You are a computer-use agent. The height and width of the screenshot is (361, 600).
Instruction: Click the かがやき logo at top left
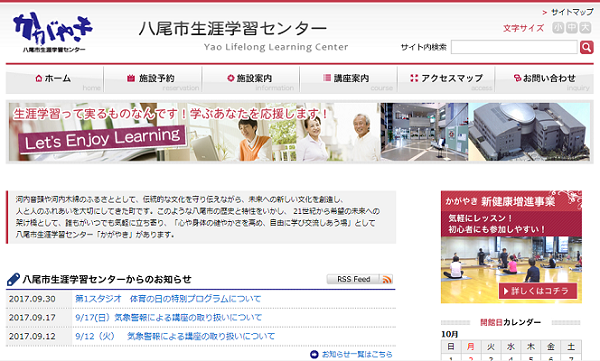53,33
